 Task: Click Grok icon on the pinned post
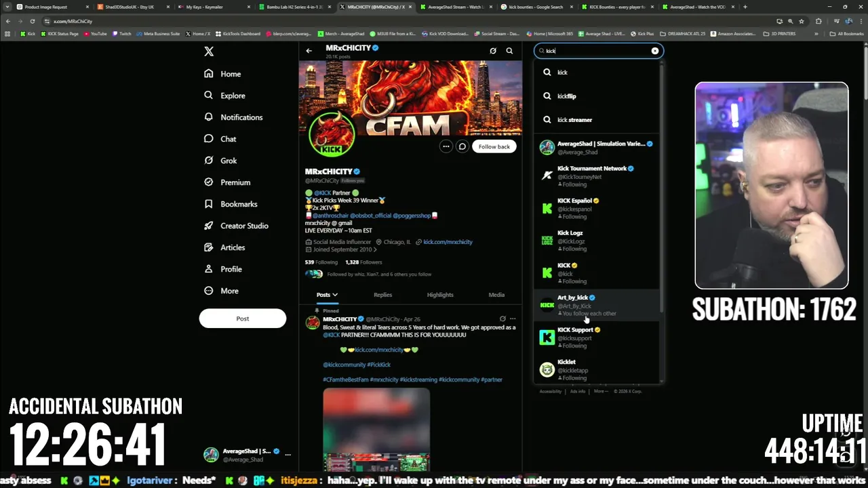coord(502,319)
